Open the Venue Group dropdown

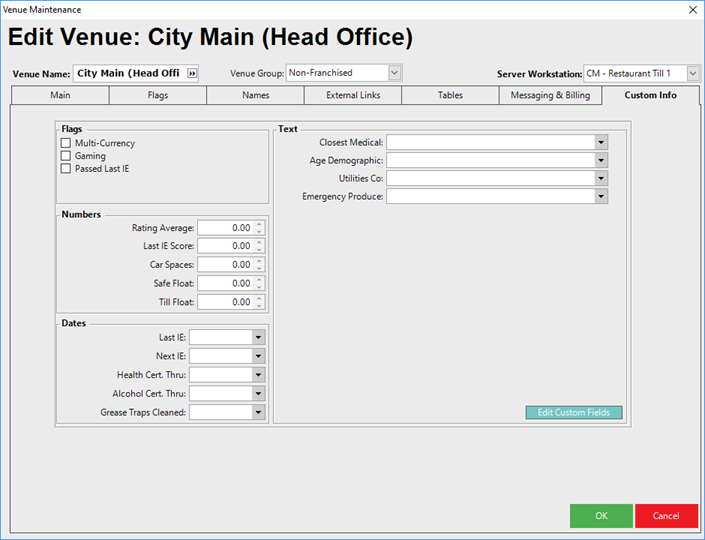click(x=394, y=73)
